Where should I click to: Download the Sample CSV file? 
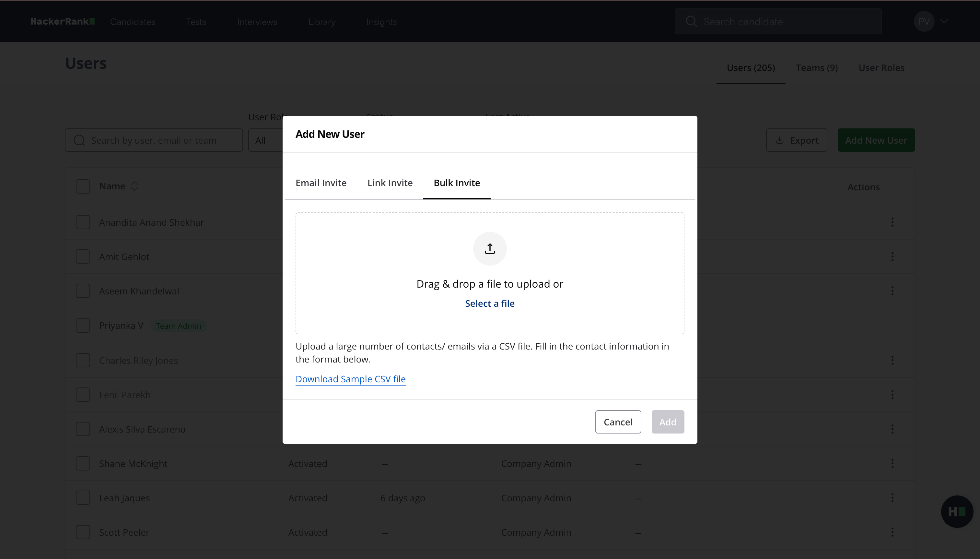(x=350, y=379)
